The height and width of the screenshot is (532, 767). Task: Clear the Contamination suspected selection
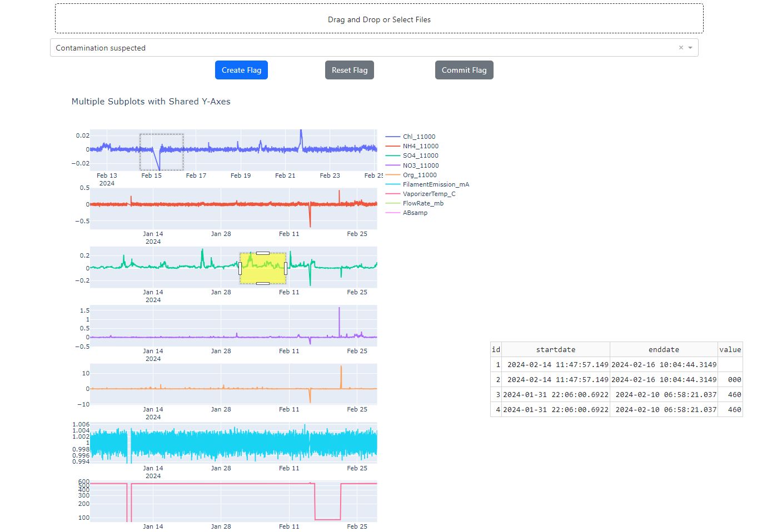coord(680,48)
